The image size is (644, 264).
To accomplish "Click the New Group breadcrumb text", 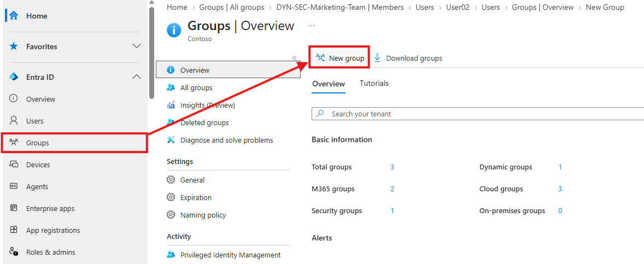I will (605, 8).
